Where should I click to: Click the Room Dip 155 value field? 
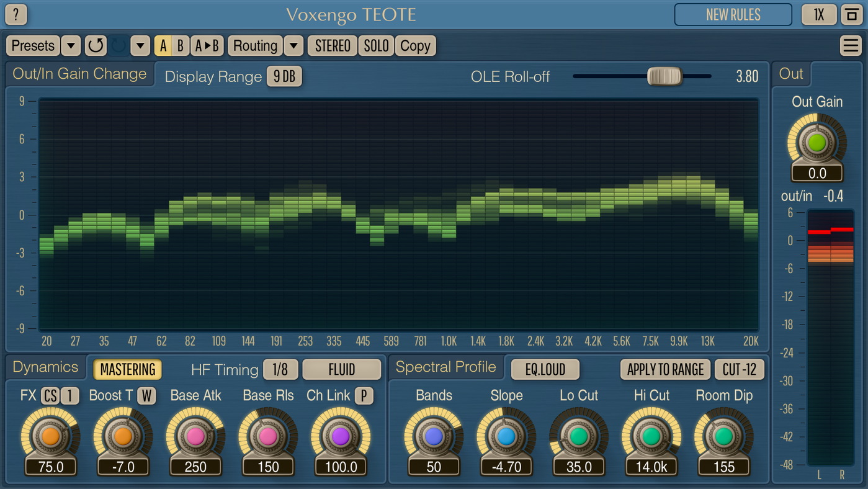pos(724,467)
